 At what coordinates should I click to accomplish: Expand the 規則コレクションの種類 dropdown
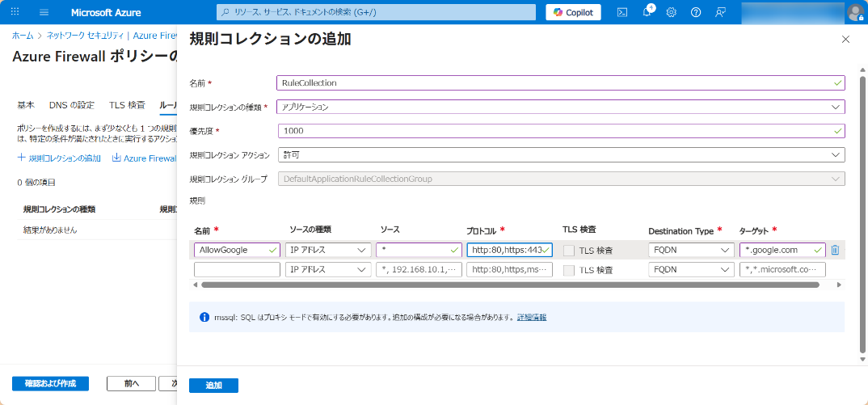[x=560, y=107]
